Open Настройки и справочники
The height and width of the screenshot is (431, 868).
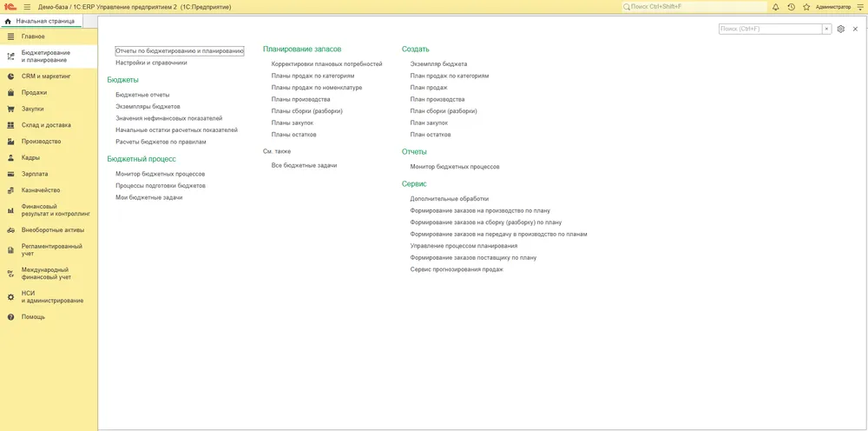coord(151,63)
